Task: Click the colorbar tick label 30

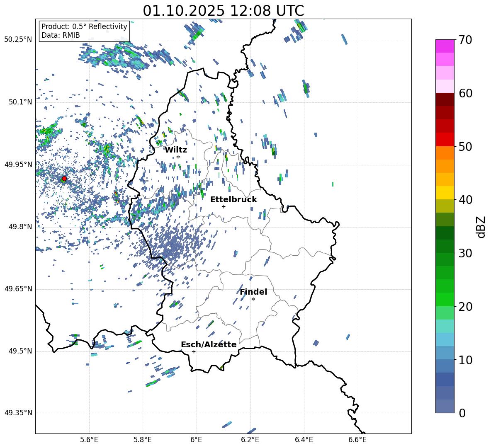Action: pyautogui.click(x=465, y=253)
